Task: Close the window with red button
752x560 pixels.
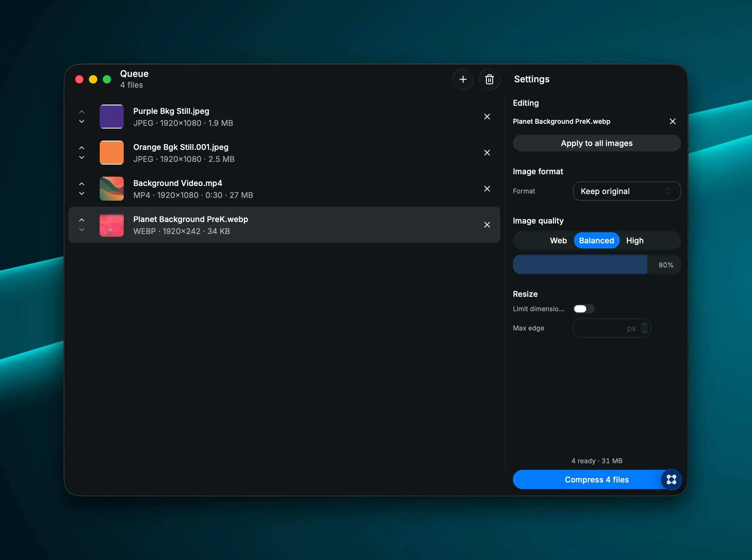Action: point(79,79)
